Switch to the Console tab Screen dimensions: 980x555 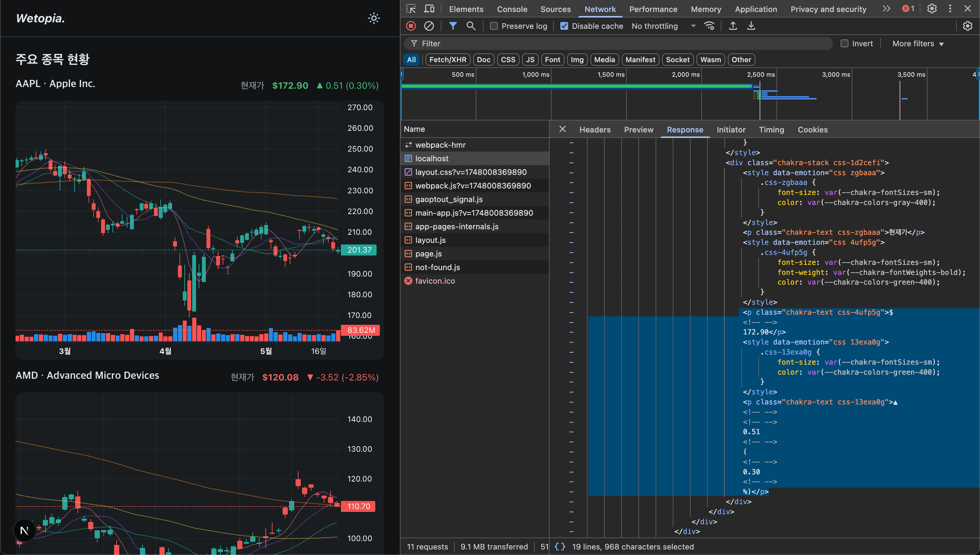click(512, 9)
